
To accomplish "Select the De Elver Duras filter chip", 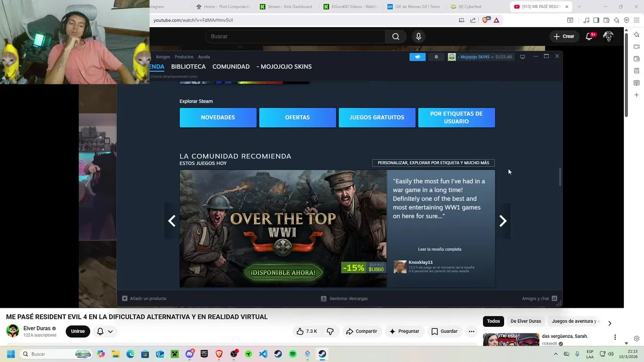I will pyautogui.click(x=526, y=321).
